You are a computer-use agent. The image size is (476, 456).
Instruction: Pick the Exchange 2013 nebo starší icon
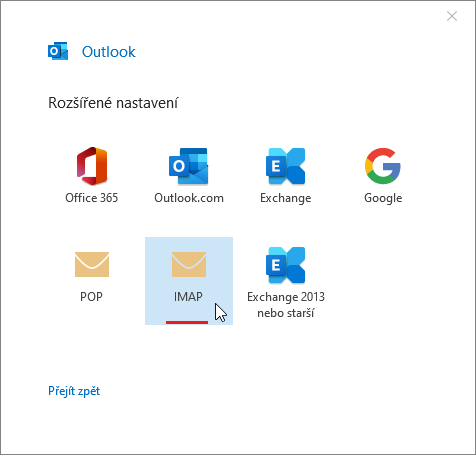pyautogui.click(x=286, y=265)
